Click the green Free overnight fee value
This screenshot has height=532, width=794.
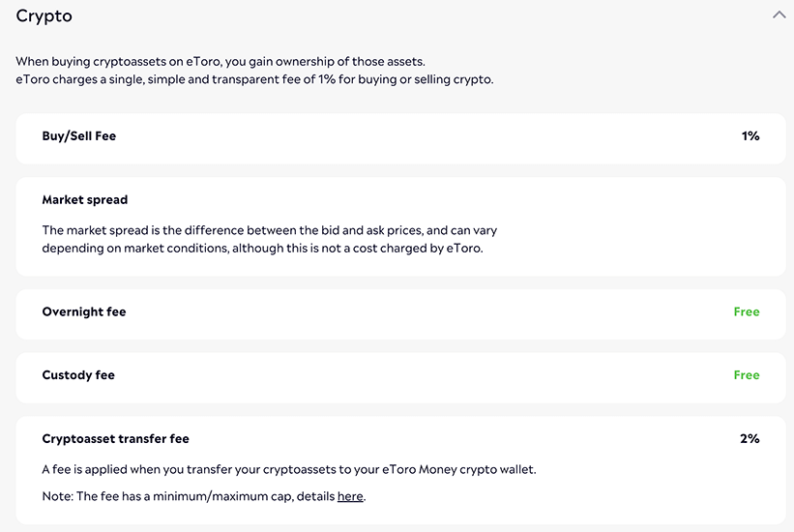(747, 311)
